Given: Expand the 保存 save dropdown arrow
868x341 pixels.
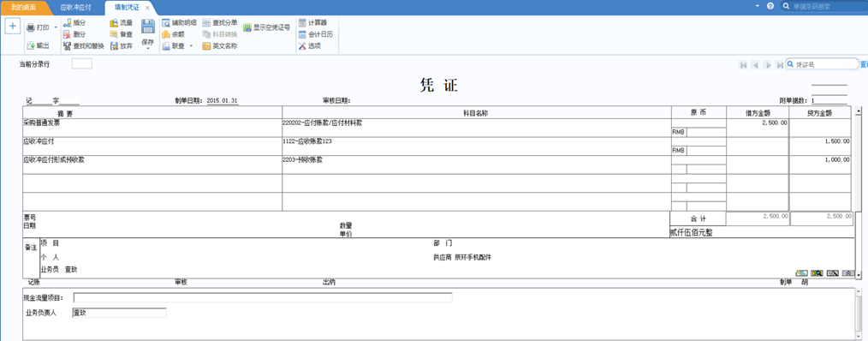Looking at the screenshot, I should click(x=147, y=49).
